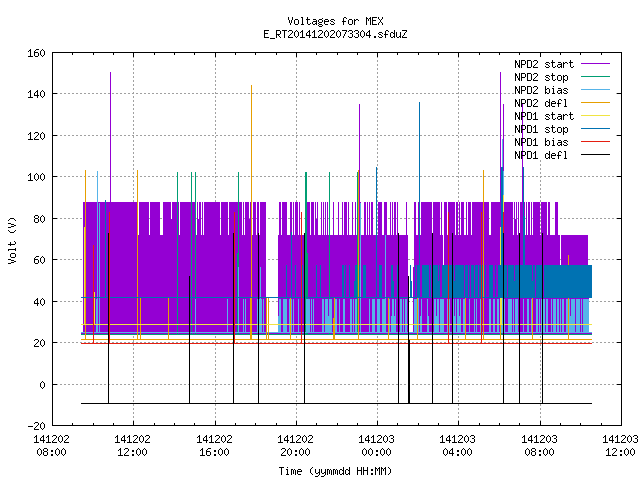Select the NPD2 stop legend entry
The image size is (640, 480).
click(541, 77)
